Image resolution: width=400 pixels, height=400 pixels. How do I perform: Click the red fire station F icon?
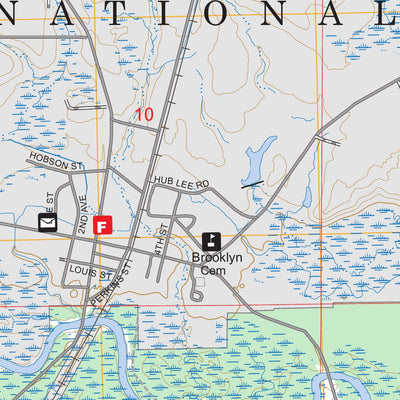[103, 225]
